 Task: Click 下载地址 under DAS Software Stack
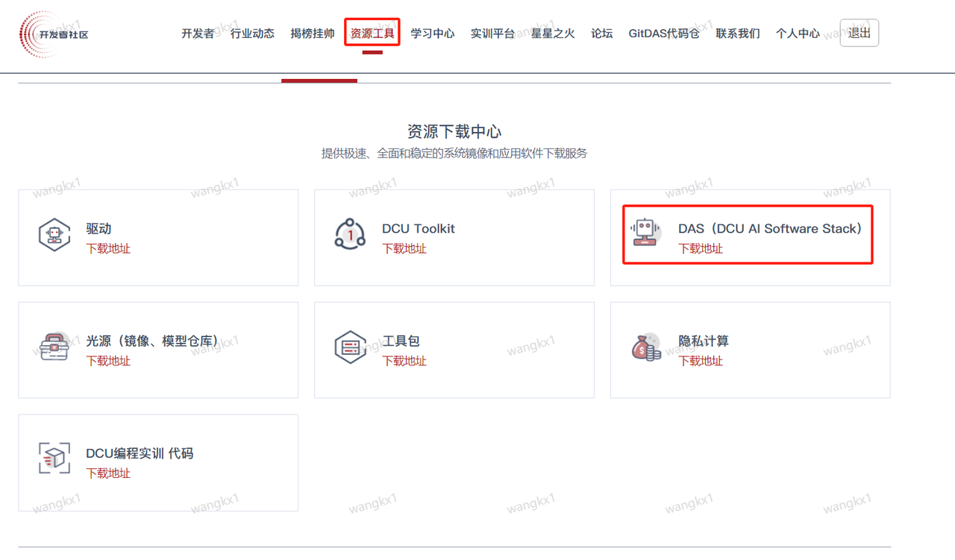click(701, 249)
